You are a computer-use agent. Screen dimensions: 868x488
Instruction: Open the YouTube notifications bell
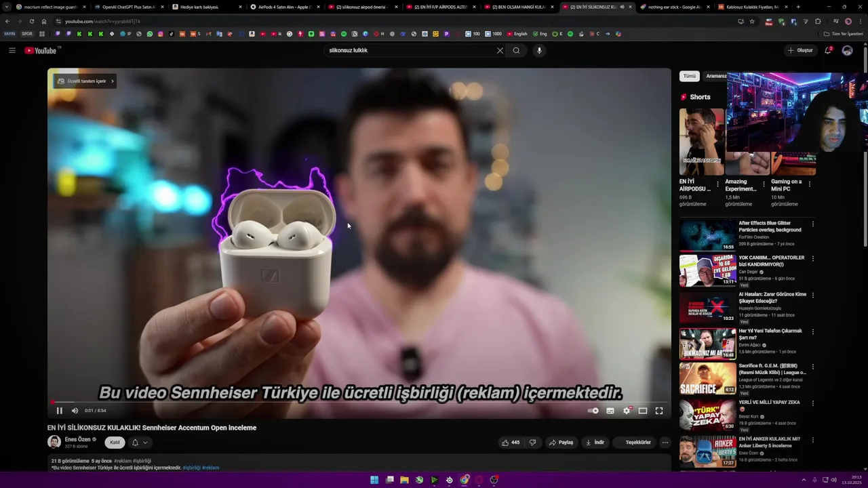[x=828, y=50]
